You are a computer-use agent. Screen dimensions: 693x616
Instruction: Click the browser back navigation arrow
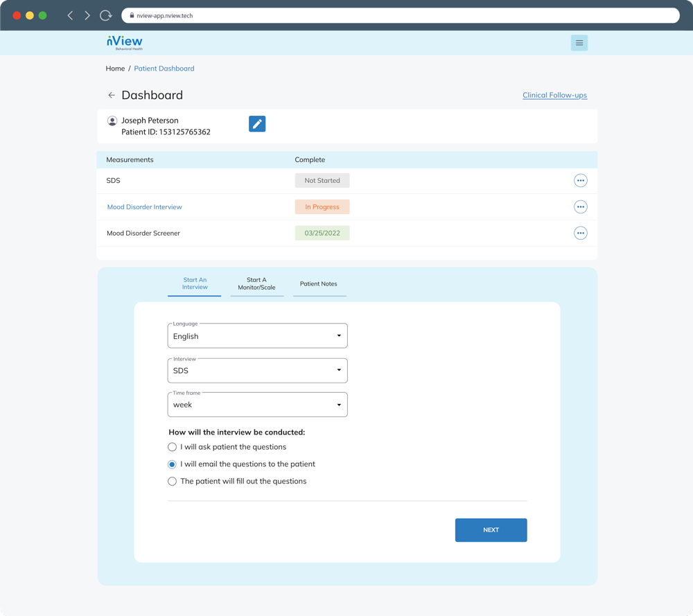coord(70,15)
